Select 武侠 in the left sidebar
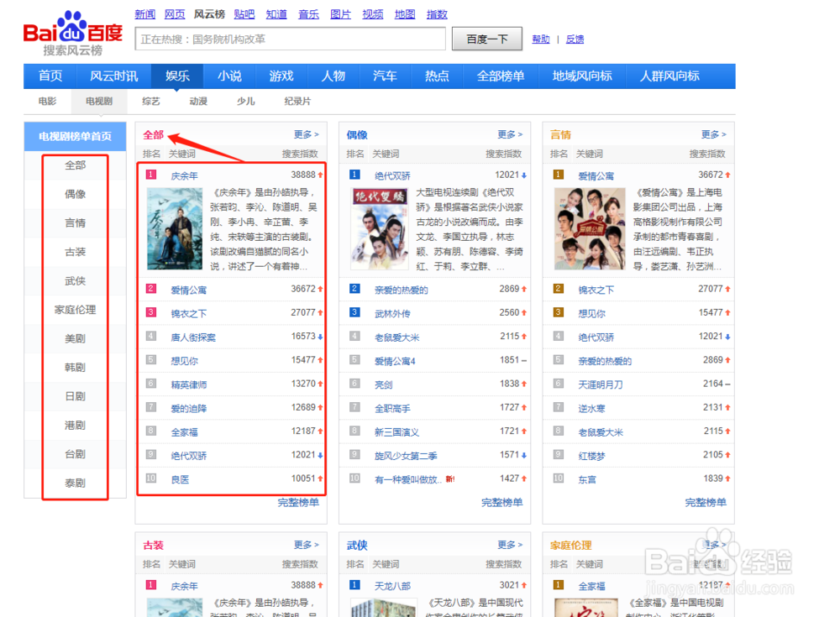This screenshot has height=617, width=840. 75,281
